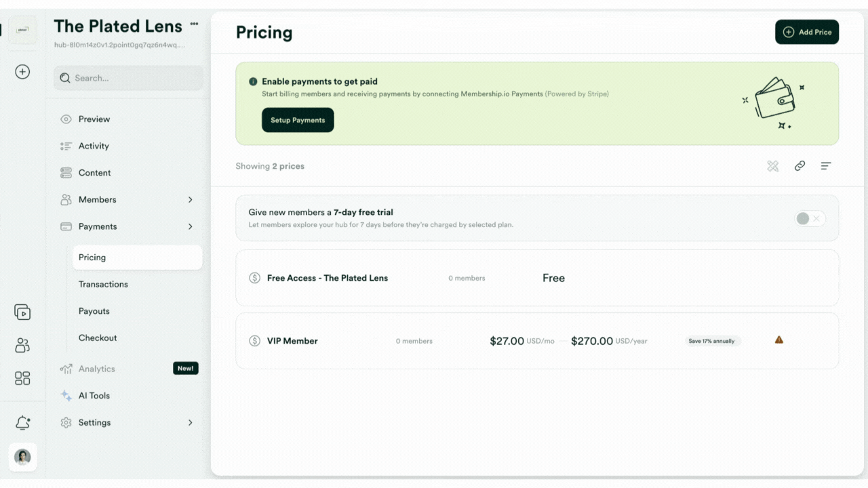
Task: Select the Pricing submenu item
Action: 138,258
